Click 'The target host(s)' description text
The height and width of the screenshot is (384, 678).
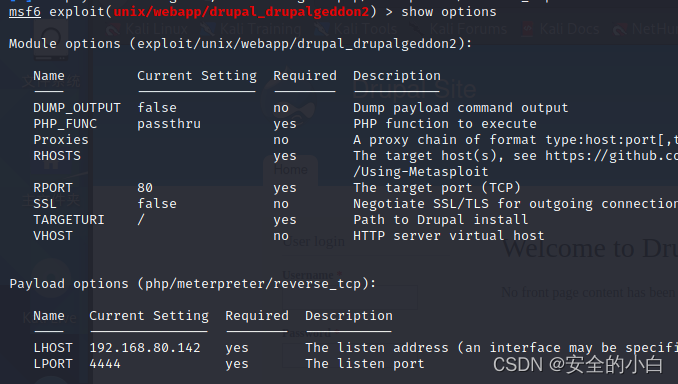[429, 156]
